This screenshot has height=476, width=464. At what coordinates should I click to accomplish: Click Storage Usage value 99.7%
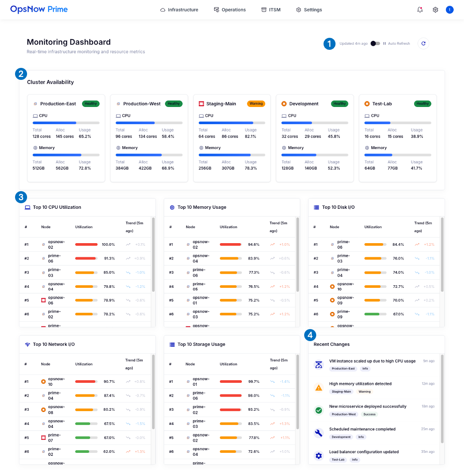[253, 381]
